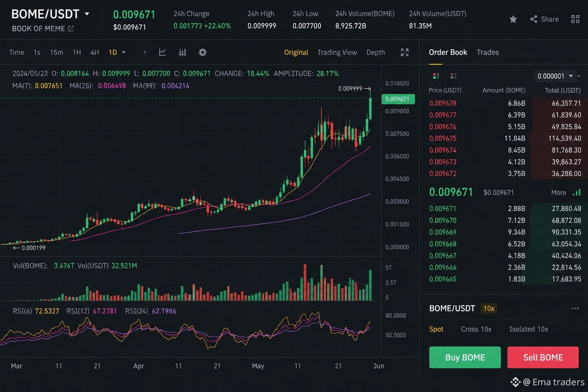The image size is (588, 392).
Task: Click total 90,331.35 in order book
Action: 566,232
